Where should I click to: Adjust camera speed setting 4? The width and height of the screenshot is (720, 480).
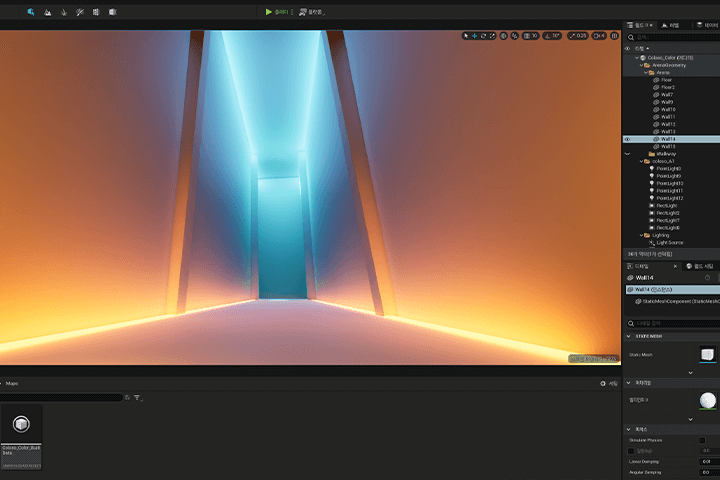[599, 36]
